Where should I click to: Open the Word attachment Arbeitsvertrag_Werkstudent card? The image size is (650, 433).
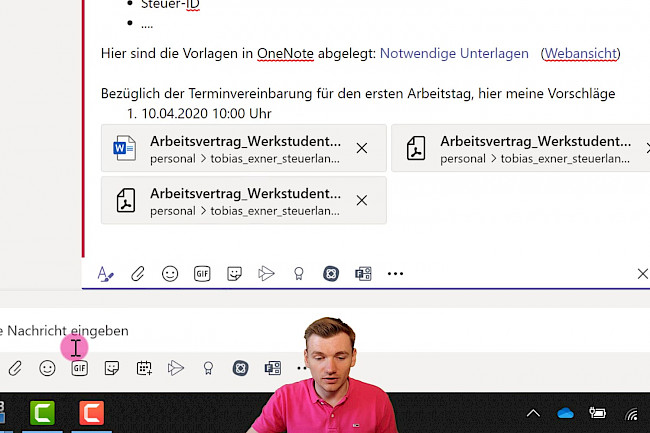tap(244, 148)
